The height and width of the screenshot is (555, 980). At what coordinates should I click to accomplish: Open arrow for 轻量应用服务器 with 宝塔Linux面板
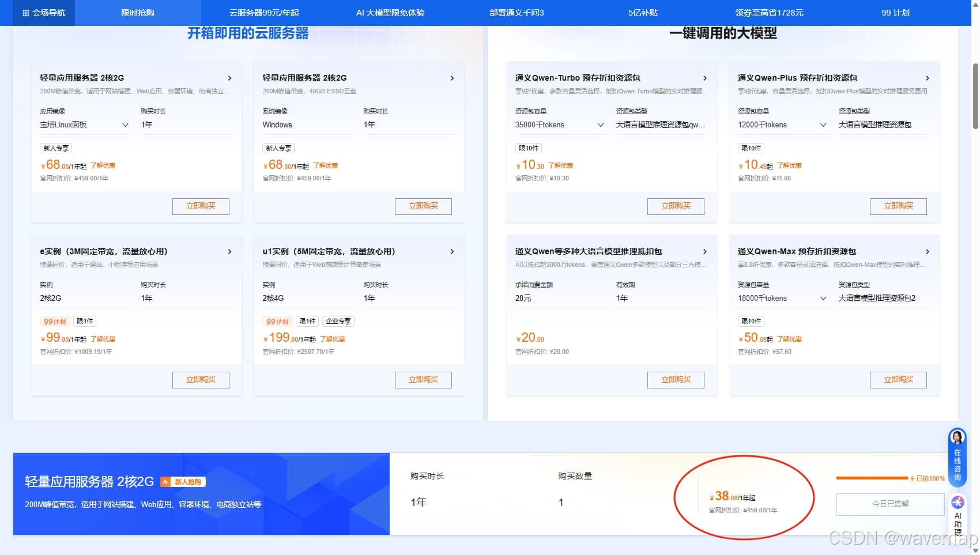[x=229, y=78]
